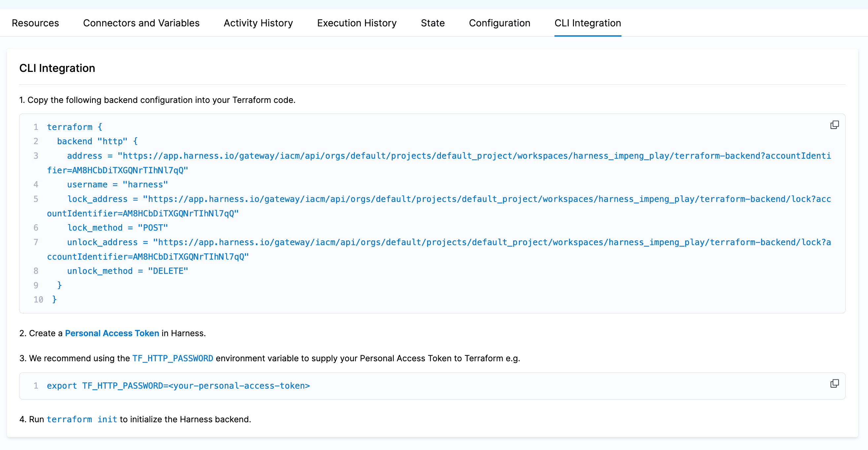Image resolution: width=868 pixels, height=450 pixels.
Task: Click the lock_method POST line
Action: pyautogui.click(x=118, y=228)
